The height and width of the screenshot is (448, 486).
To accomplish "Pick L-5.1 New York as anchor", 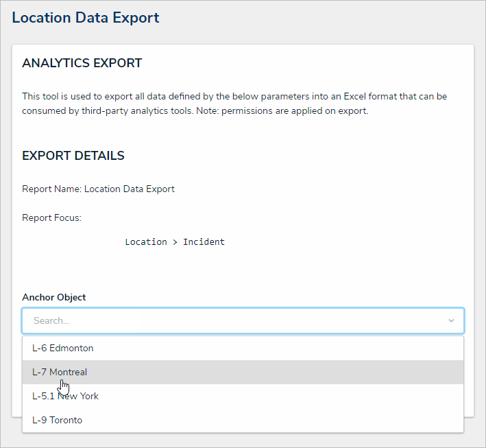I will pyautogui.click(x=65, y=396).
